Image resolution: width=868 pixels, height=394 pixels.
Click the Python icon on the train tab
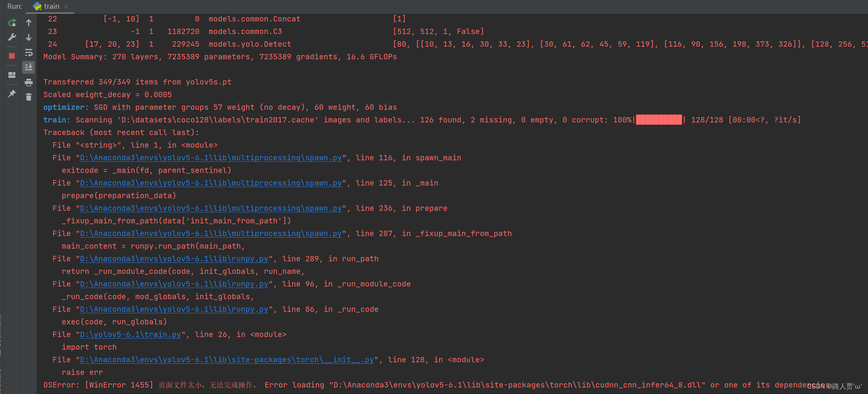coord(37,6)
